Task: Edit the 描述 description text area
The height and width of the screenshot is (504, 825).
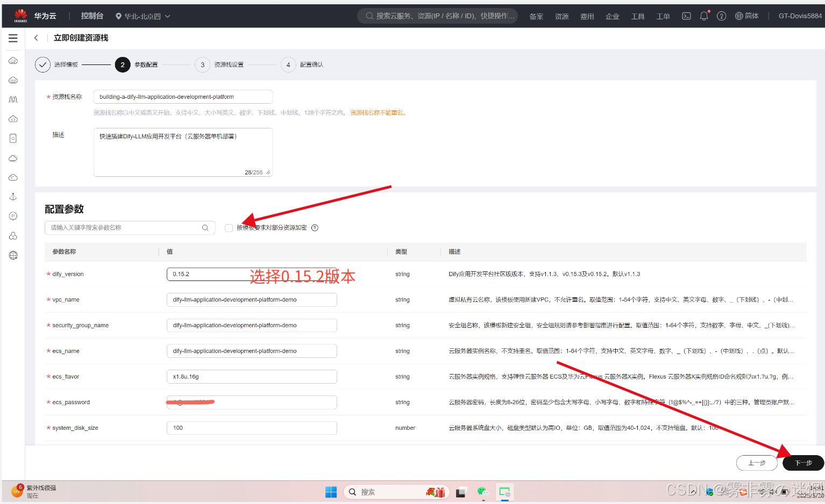Action: point(183,152)
